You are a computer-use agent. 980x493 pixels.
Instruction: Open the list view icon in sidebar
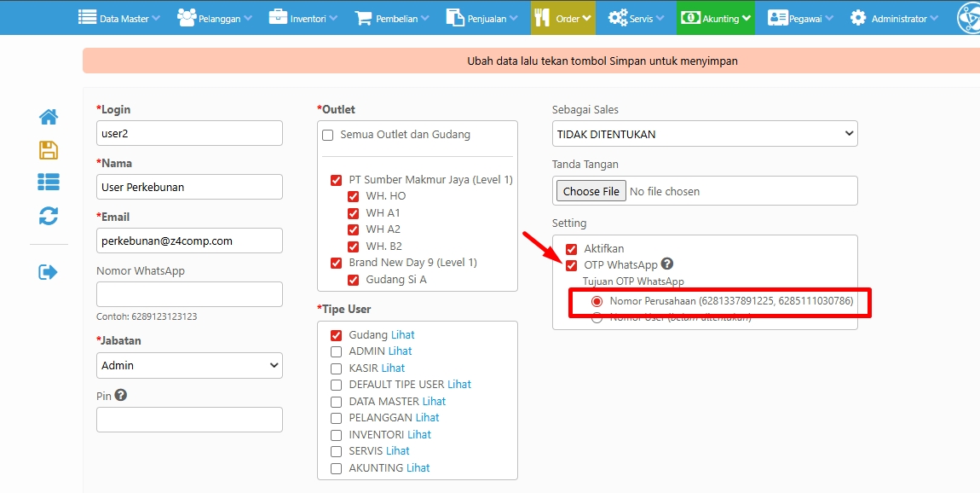(x=49, y=183)
